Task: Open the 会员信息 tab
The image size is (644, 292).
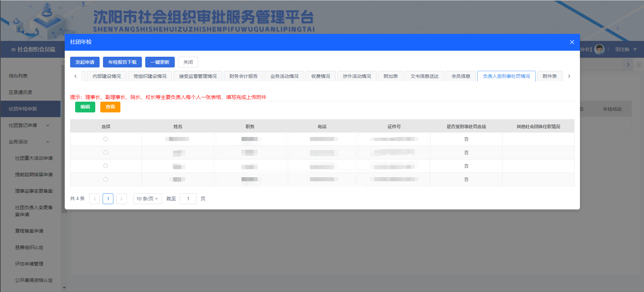Action: point(461,76)
